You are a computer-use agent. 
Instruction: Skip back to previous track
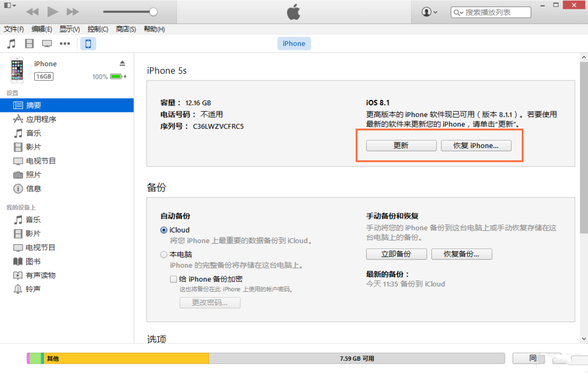tap(32, 12)
